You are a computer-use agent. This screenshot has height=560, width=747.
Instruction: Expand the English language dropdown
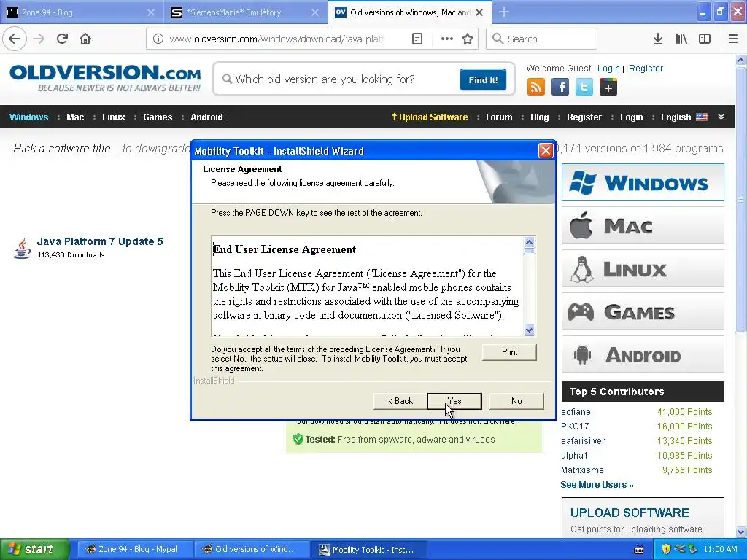(684, 117)
